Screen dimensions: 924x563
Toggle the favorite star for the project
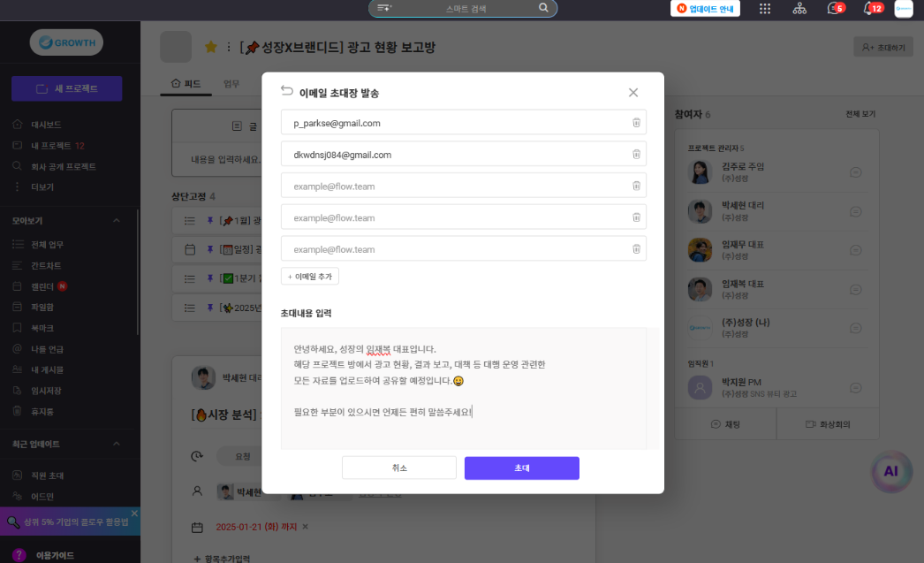pyautogui.click(x=210, y=47)
